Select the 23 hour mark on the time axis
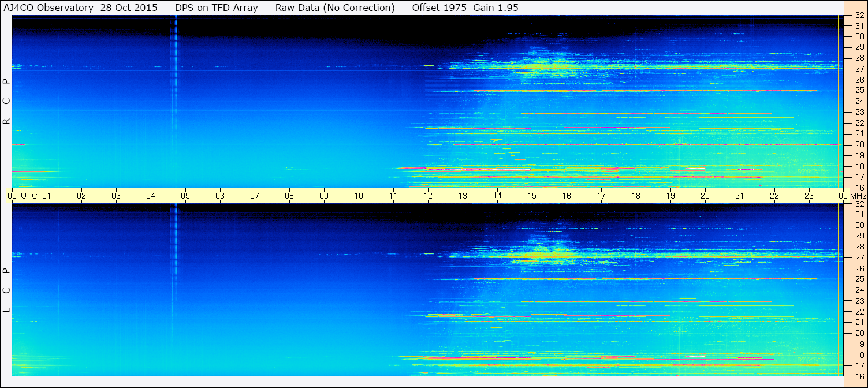The image size is (868, 388). point(809,196)
